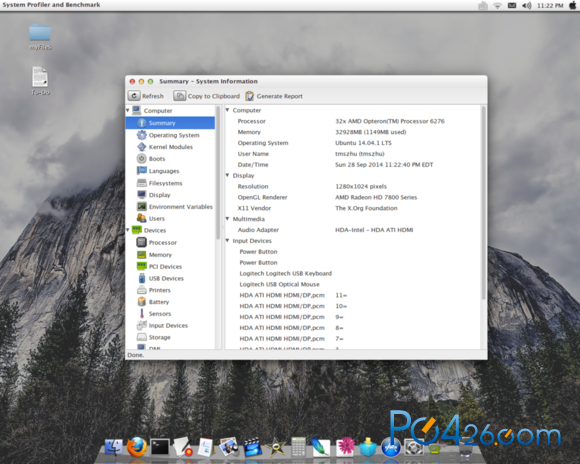Screen dimensions: 580x464
Task: Click the clock showing 11:22 PM
Action: click(x=550, y=6)
